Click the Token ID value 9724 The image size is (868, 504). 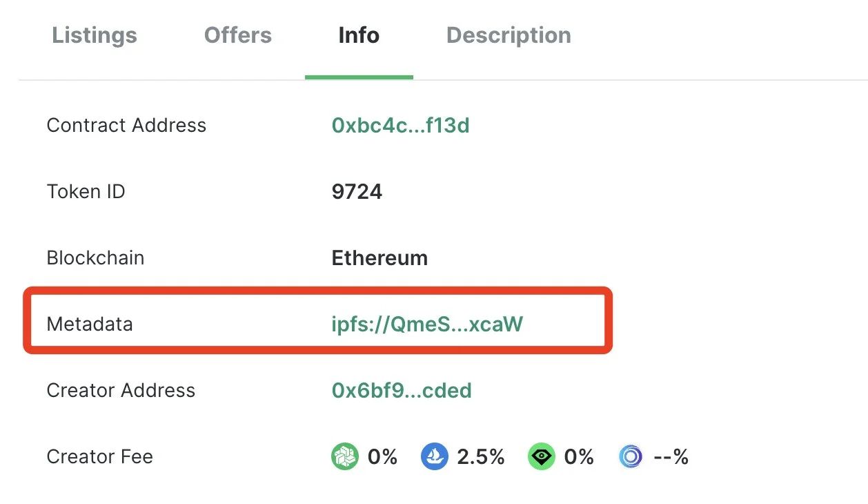(x=357, y=192)
